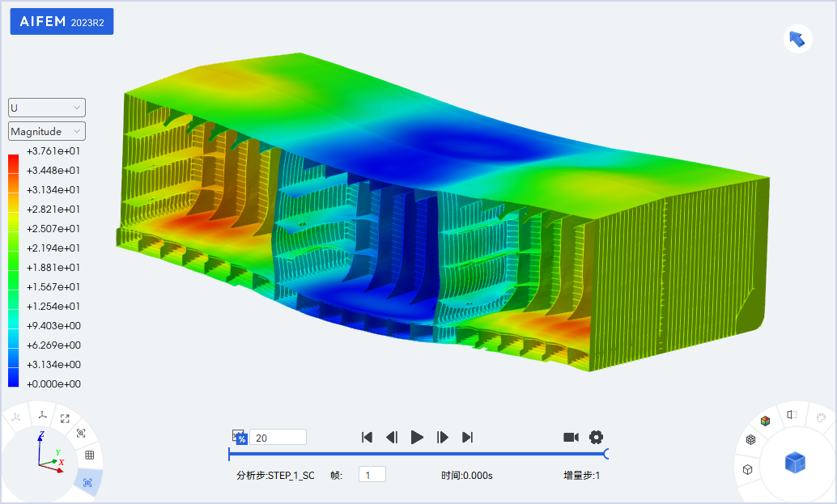
Task: Click the animation timeline slider bar
Action: (418, 454)
